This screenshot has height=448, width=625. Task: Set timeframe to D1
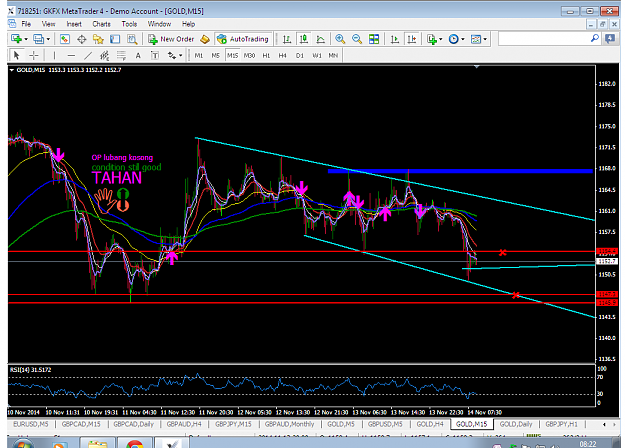[x=300, y=55]
